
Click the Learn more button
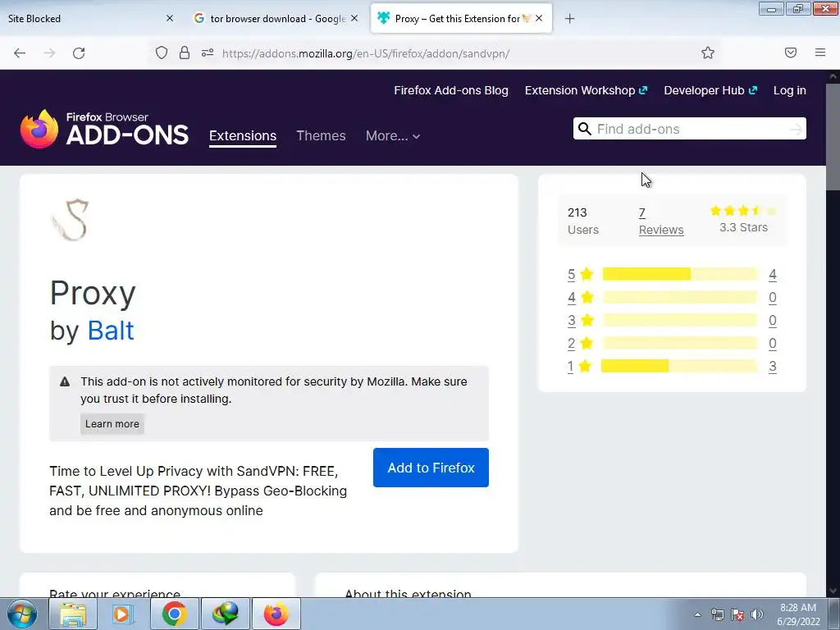pyautogui.click(x=112, y=424)
